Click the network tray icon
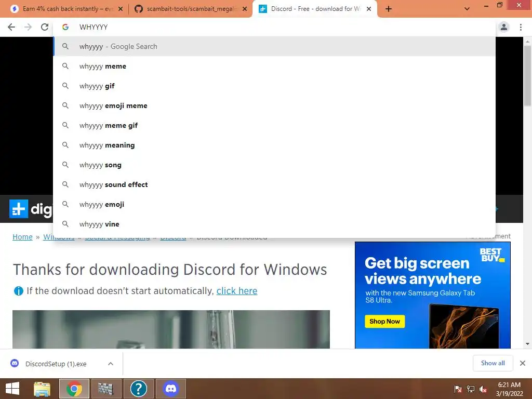 point(471,389)
